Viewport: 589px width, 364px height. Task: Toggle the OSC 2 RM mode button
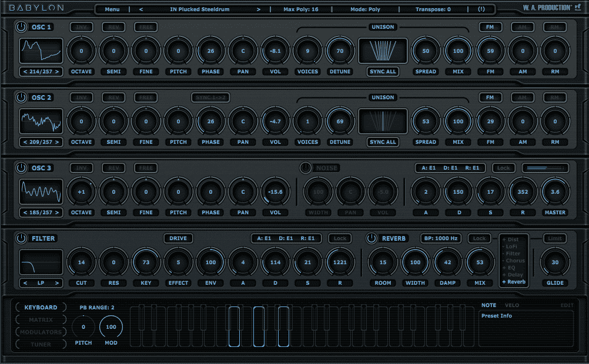555,97
